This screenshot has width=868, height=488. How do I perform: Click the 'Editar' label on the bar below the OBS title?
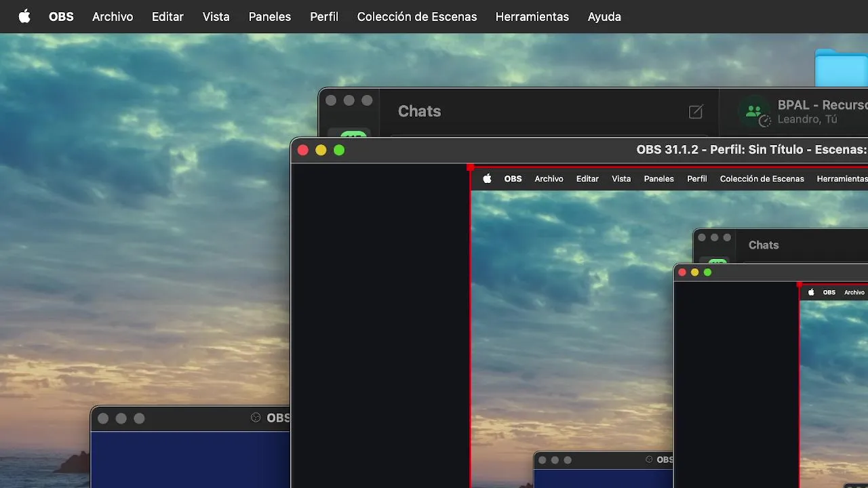tap(587, 179)
